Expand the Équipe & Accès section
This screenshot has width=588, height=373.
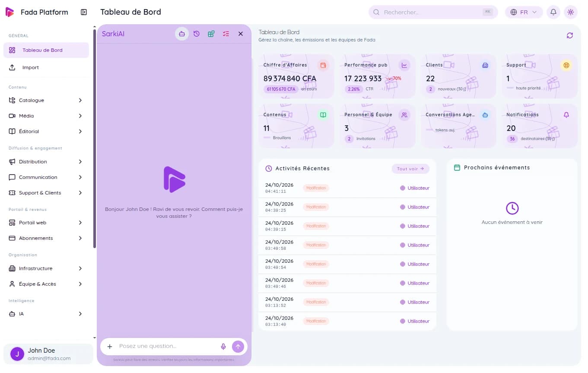click(46, 284)
